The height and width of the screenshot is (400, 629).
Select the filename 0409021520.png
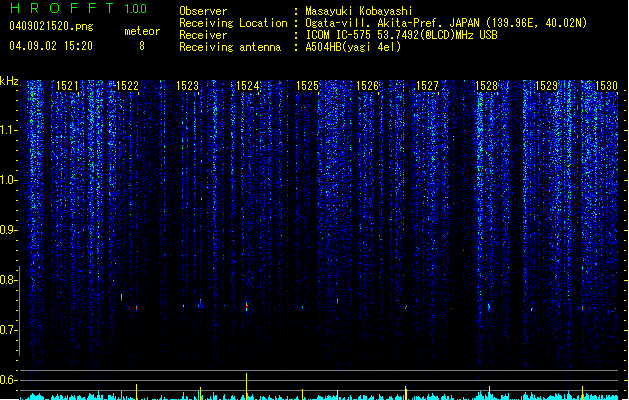pos(51,26)
